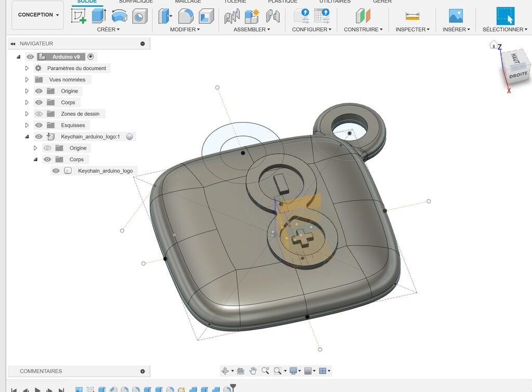532x392 pixels.
Task: Click the Viewports layout icon
Action: point(323,371)
